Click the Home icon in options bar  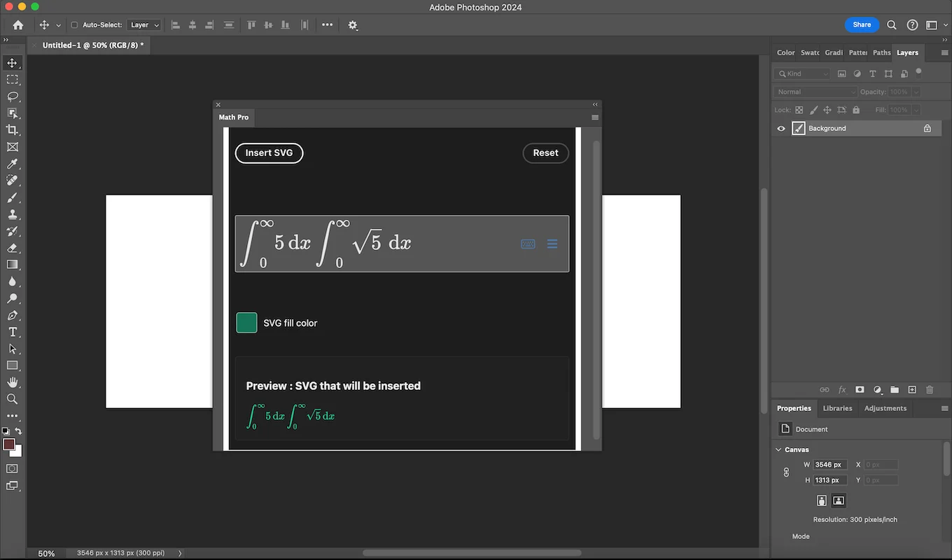18,24
